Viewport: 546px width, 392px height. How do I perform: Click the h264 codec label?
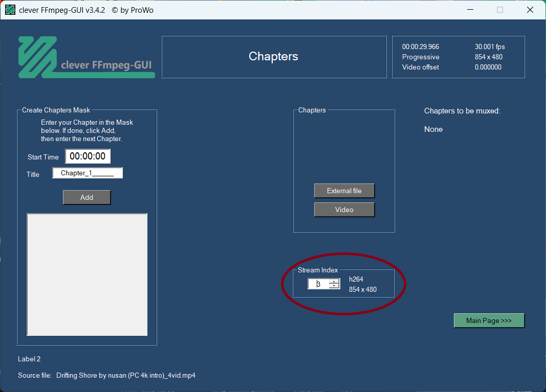(356, 279)
